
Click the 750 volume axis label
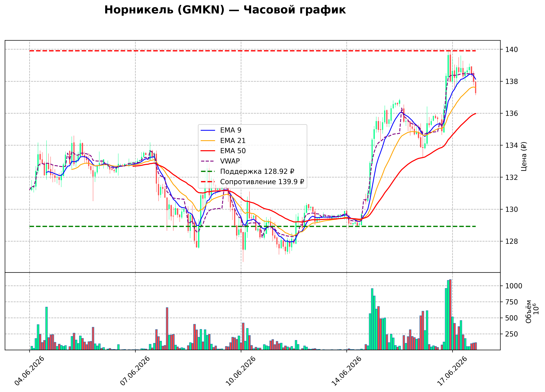[x=512, y=302]
